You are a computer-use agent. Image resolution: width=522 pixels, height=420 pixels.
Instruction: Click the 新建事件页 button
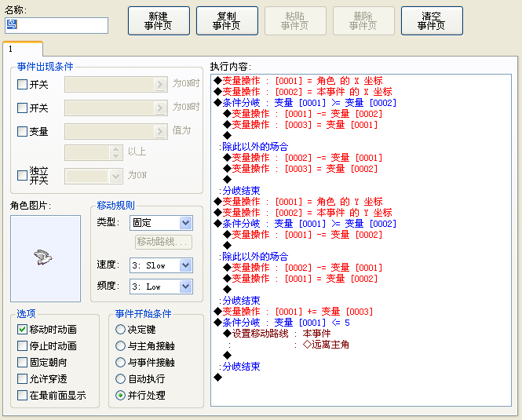click(x=159, y=20)
